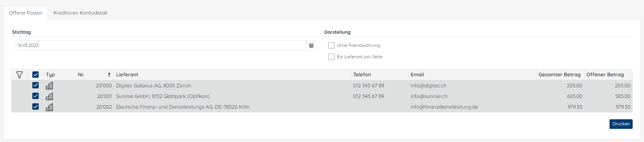The image size is (644, 142).
Task: Click the building icon for Deutsche Finanz row
Action: coord(49,107)
